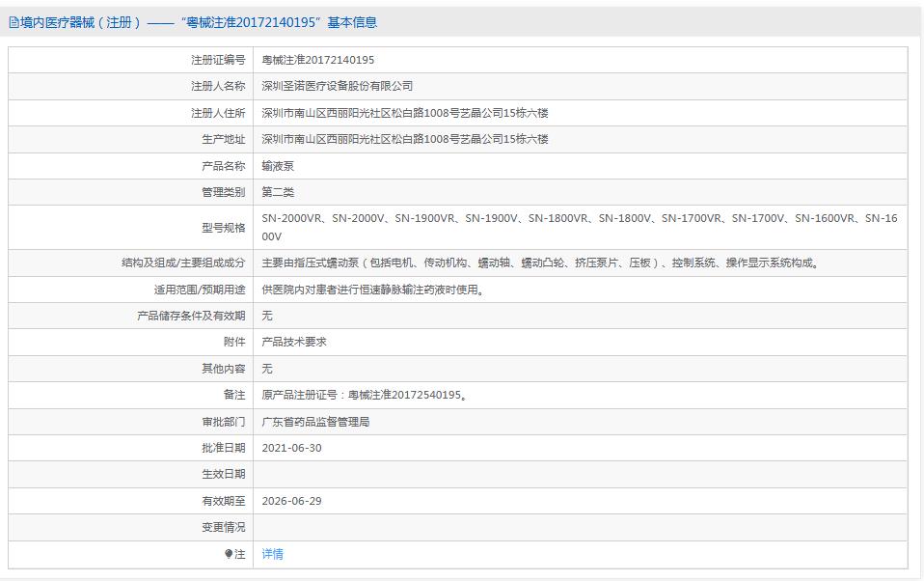Open the 详情 link in the 注 row
Screen dimensions: 924x581
click(x=272, y=554)
